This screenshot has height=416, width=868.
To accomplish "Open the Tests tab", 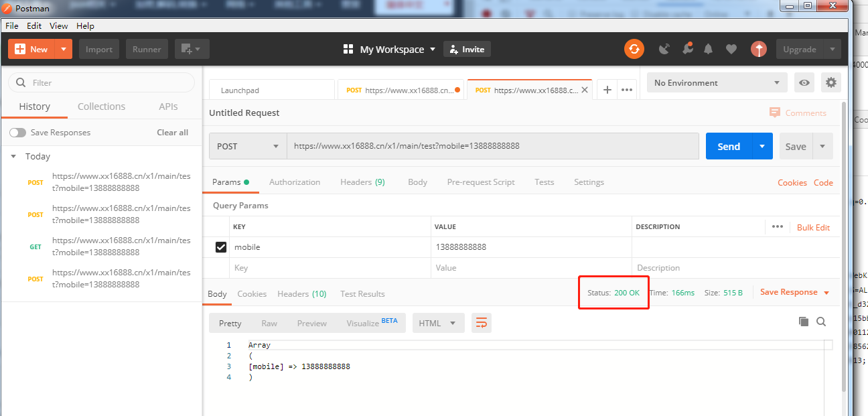I will point(545,182).
